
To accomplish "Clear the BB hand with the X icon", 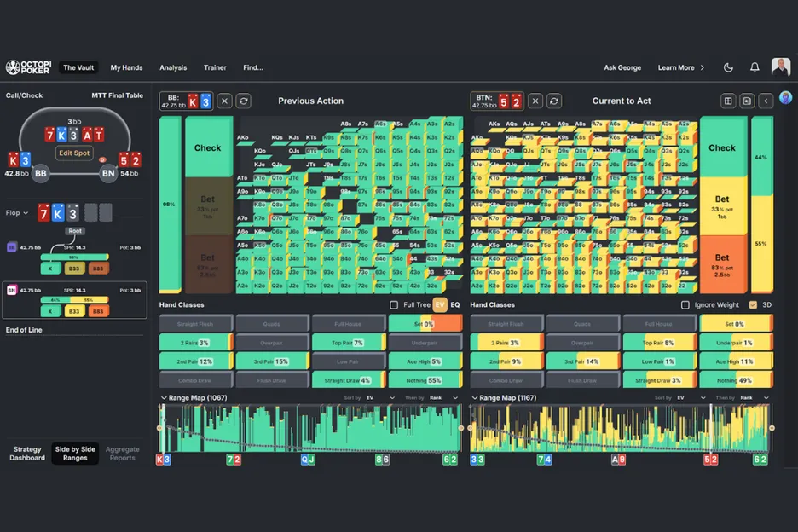I will pos(224,101).
